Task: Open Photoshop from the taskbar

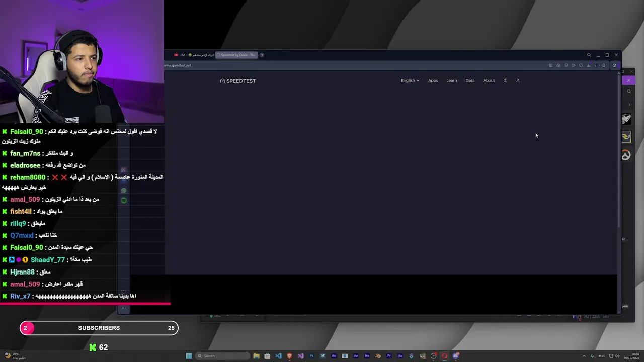Action: click(311, 356)
